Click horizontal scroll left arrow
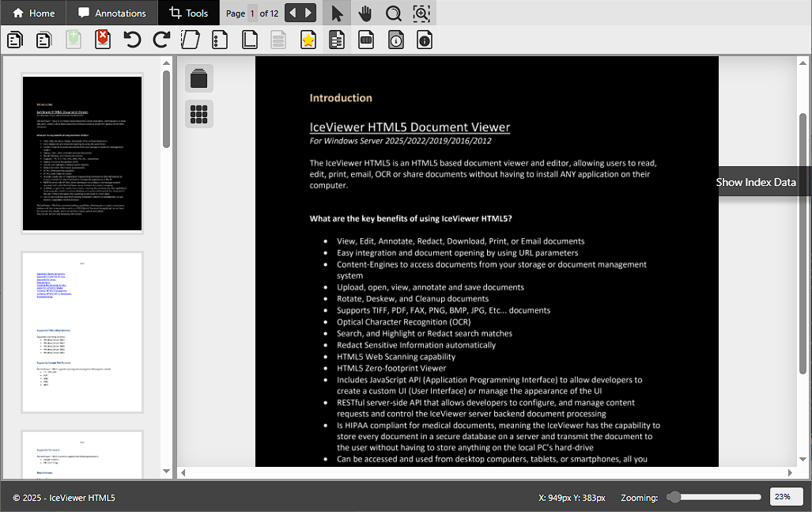 pos(183,472)
